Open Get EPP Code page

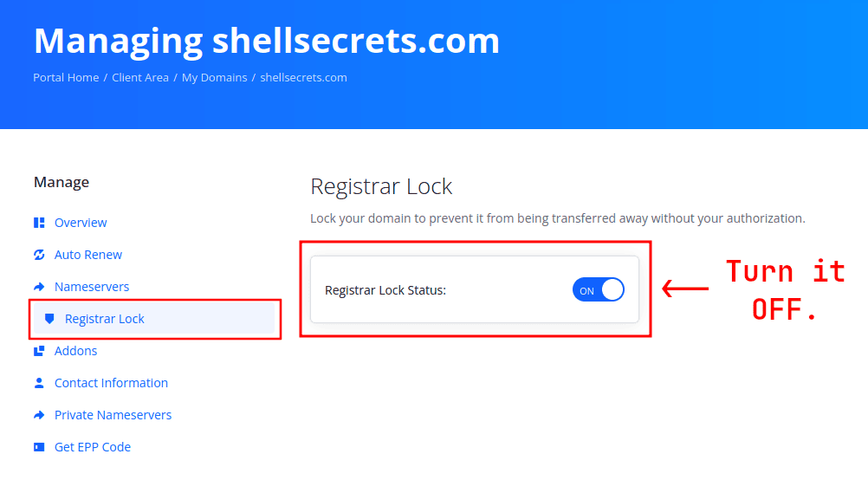[x=93, y=447]
